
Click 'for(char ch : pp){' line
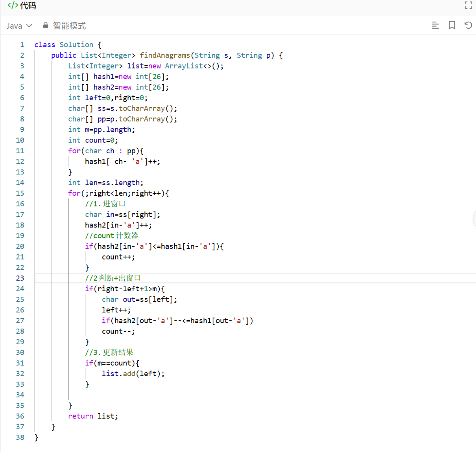coord(106,151)
